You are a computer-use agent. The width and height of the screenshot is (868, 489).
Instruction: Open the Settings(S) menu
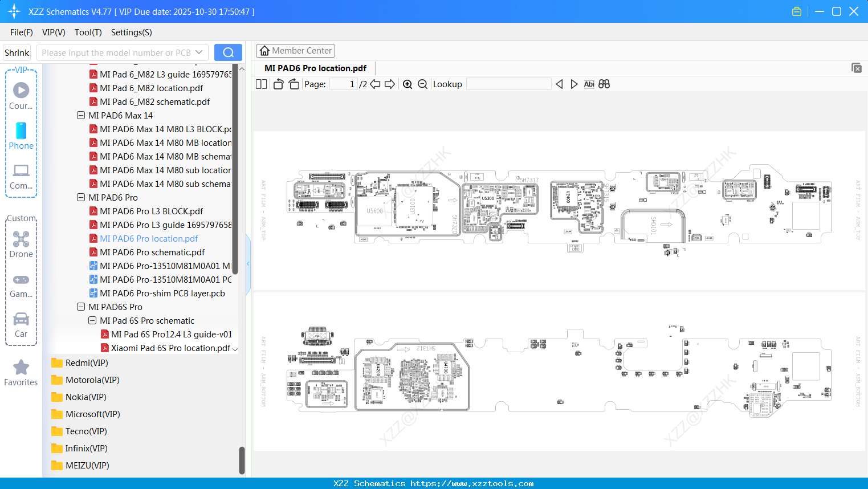coord(132,32)
